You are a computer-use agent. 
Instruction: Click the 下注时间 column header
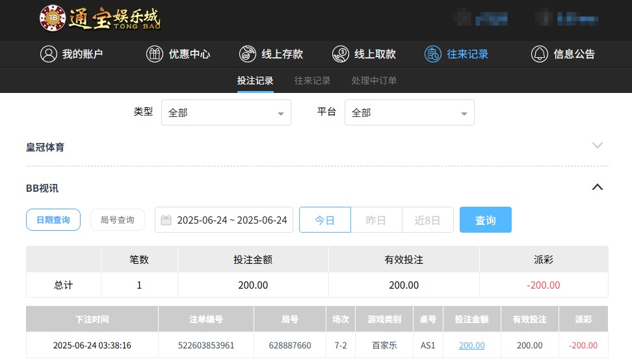click(x=92, y=319)
